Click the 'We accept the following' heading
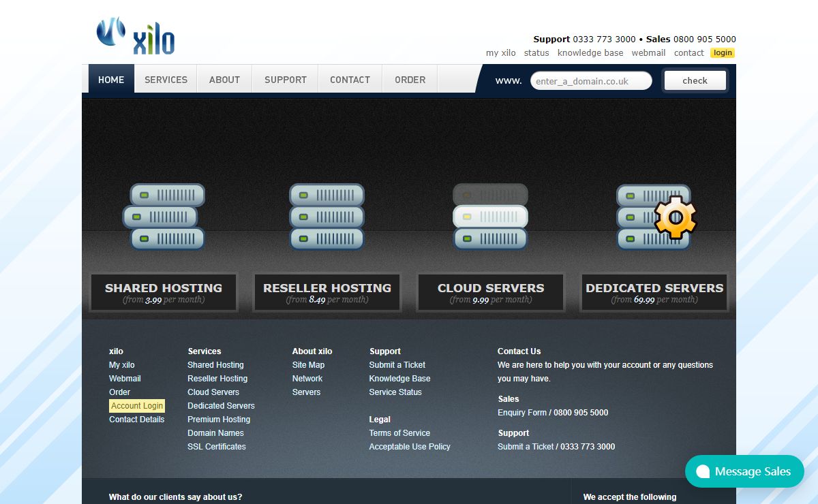 coord(630,497)
